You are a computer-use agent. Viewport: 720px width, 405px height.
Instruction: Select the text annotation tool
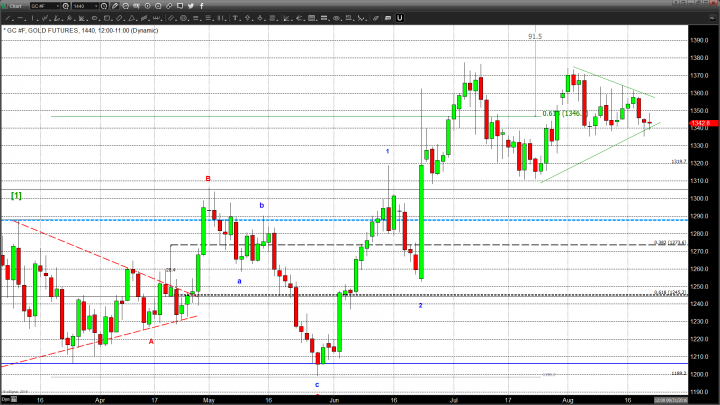click(x=235, y=18)
